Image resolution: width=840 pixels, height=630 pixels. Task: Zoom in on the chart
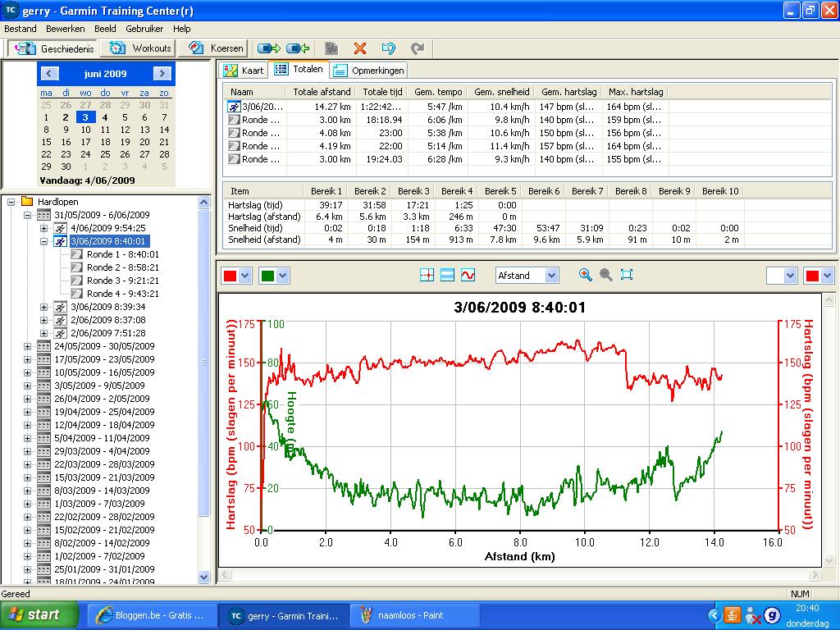point(586,275)
